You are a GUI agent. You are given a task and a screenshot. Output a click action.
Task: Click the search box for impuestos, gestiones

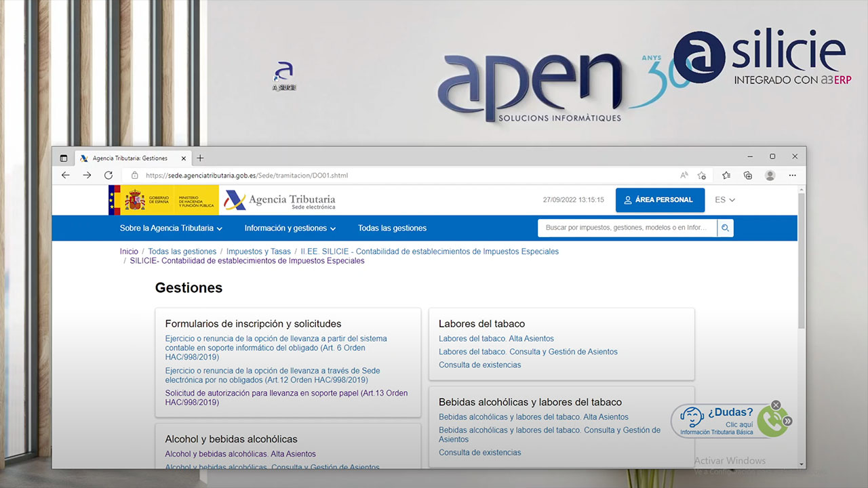pyautogui.click(x=627, y=228)
